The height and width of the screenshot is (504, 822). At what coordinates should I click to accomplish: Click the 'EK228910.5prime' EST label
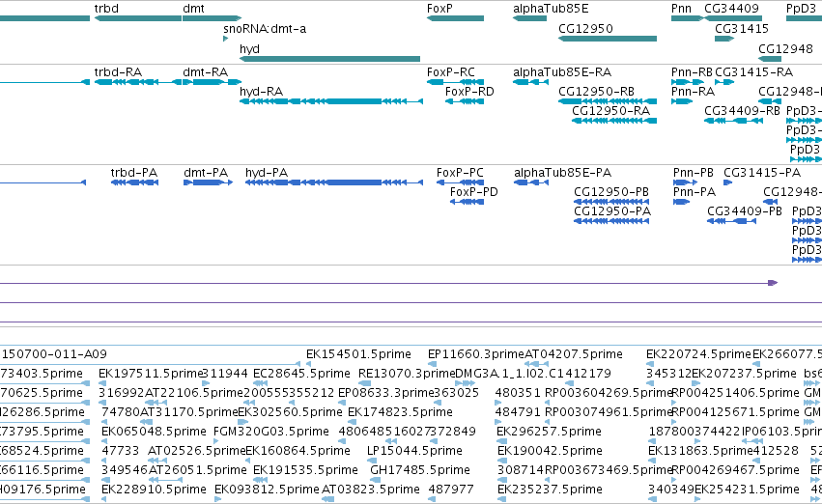pos(154,490)
